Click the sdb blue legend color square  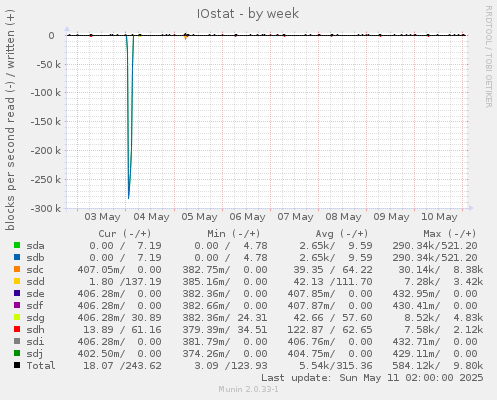(x=17, y=257)
